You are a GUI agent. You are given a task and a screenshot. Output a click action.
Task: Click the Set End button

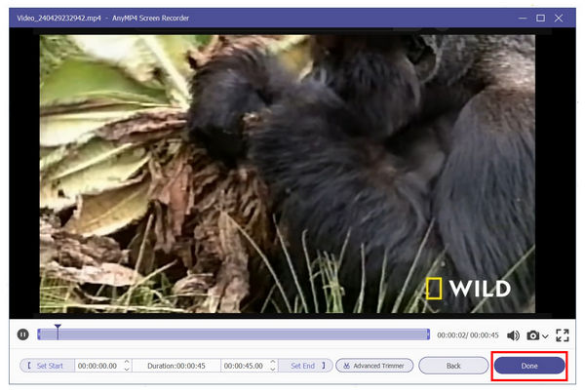(x=305, y=366)
